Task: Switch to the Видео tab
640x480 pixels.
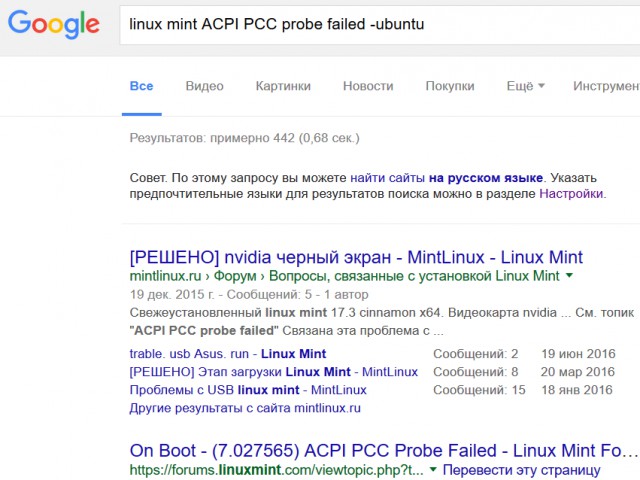Action: tap(204, 86)
